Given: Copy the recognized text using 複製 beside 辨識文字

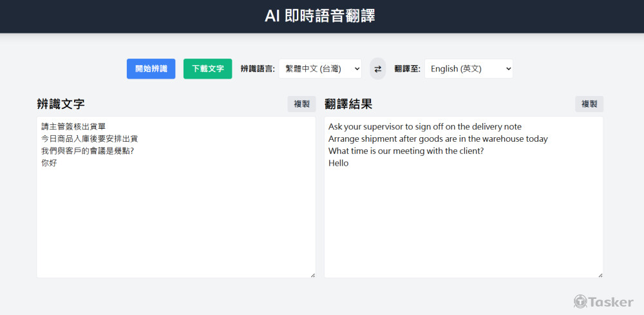Looking at the screenshot, I should tap(301, 104).
